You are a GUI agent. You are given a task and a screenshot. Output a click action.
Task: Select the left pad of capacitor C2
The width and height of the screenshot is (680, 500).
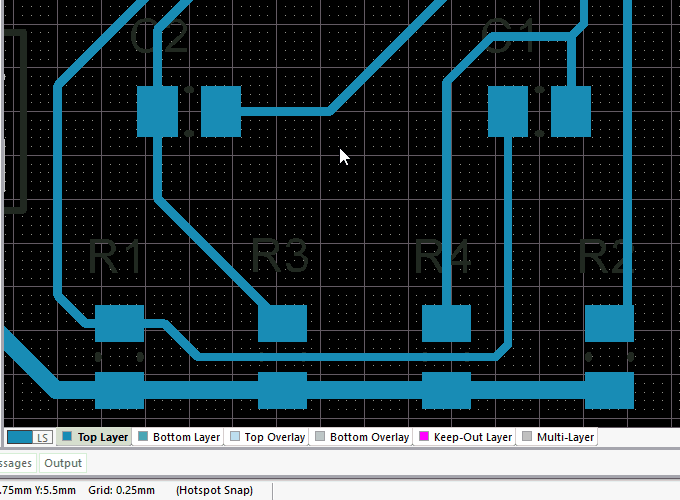tap(157, 111)
